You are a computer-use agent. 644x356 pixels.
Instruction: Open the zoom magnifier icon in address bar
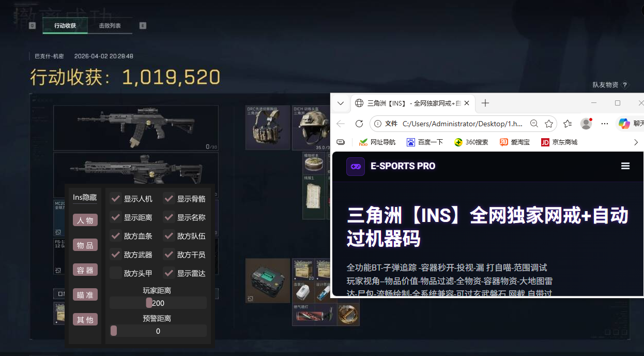pyautogui.click(x=534, y=124)
